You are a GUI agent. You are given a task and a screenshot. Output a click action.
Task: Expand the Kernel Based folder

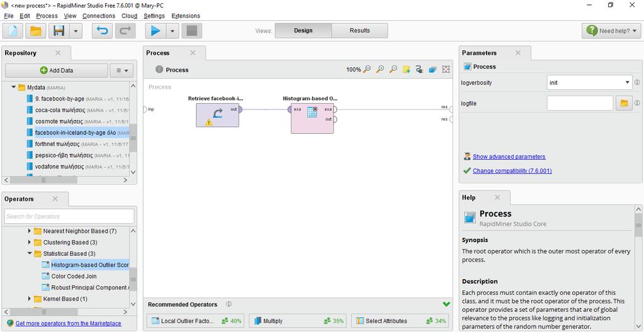(x=29, y=299)
